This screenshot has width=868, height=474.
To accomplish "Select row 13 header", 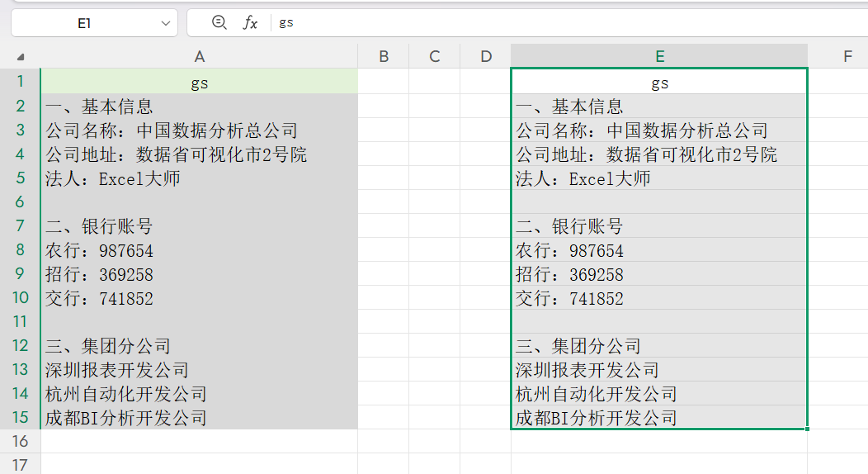I will pos(20,369).
